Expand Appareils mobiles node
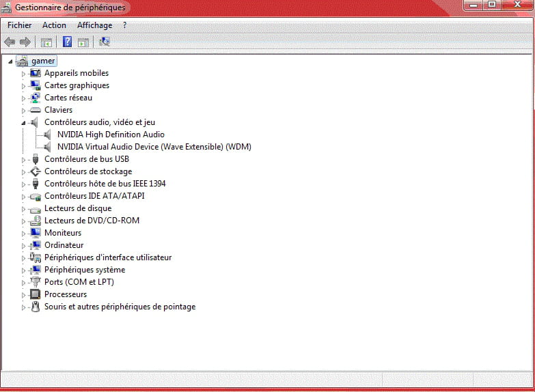Viewport: 535px width, 392px height. tap(23, 74)
